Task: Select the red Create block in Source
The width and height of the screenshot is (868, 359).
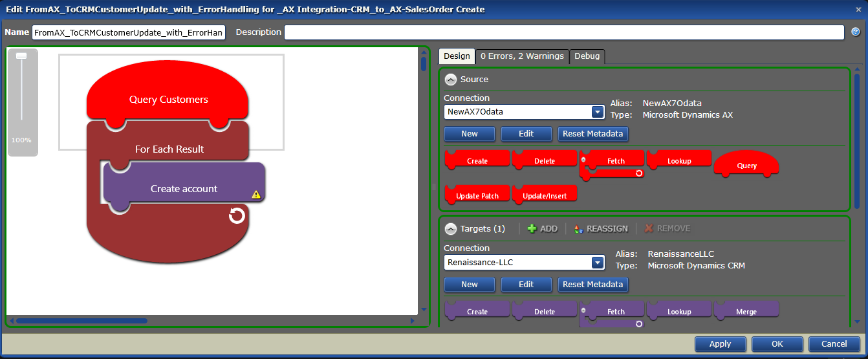Action: [x=477, y=160]
